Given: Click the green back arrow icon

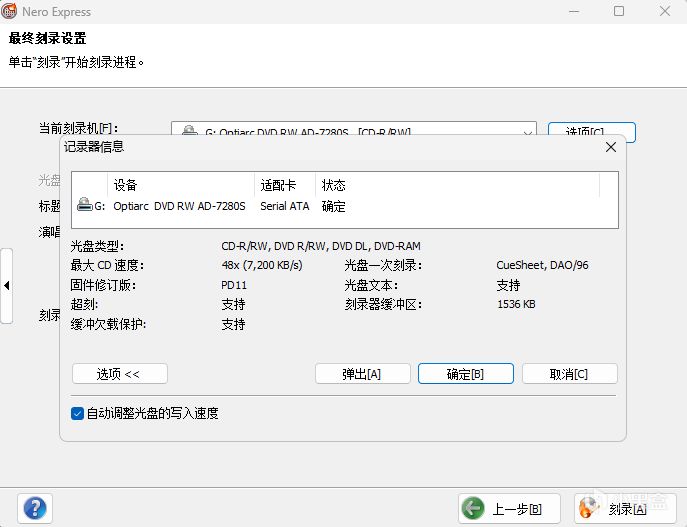Looking at the screenshot, I should [x=473, y=508].
